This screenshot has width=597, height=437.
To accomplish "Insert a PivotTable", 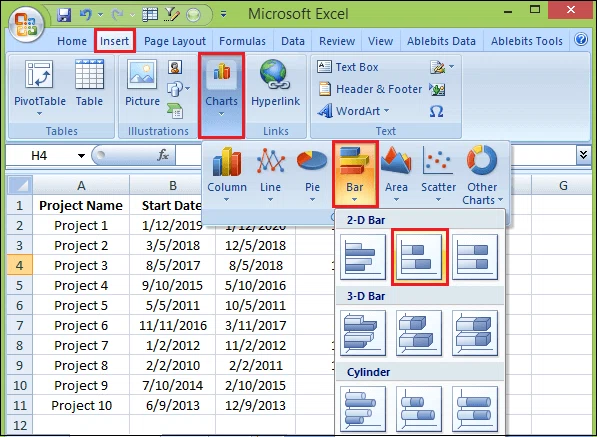I will coord(40,88).
